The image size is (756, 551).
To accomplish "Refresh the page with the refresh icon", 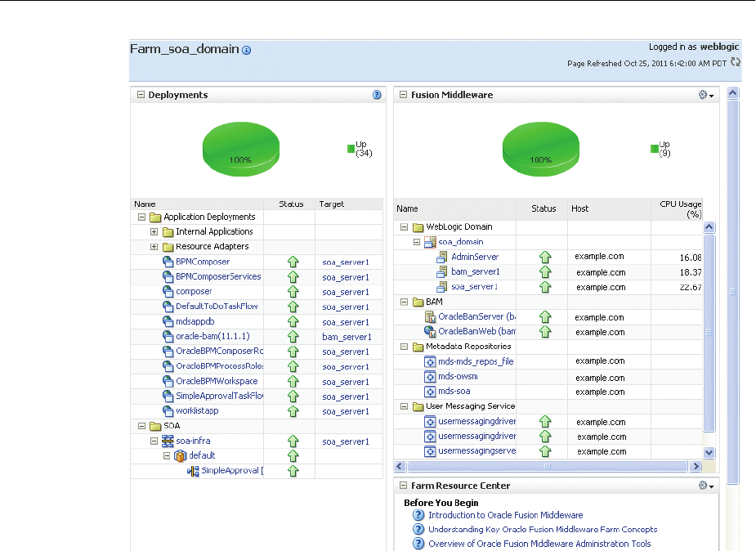I will (736, 62).
